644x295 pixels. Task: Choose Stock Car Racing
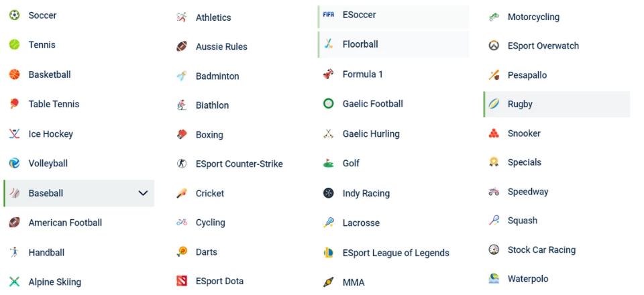click(541, 250)
